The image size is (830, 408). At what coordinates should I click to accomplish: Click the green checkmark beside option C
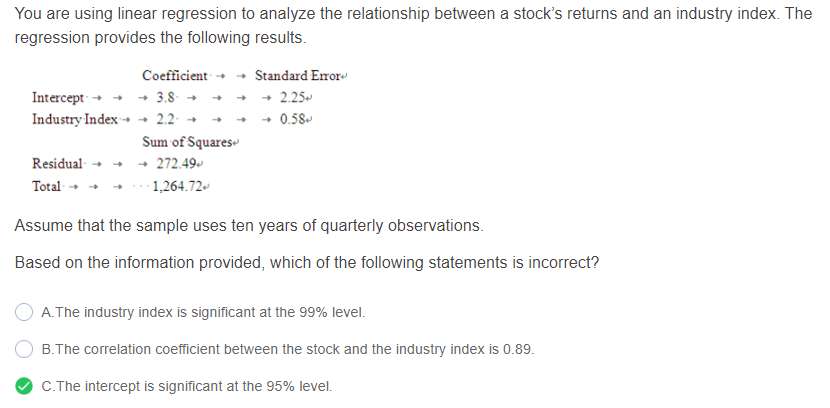(25, 386)
